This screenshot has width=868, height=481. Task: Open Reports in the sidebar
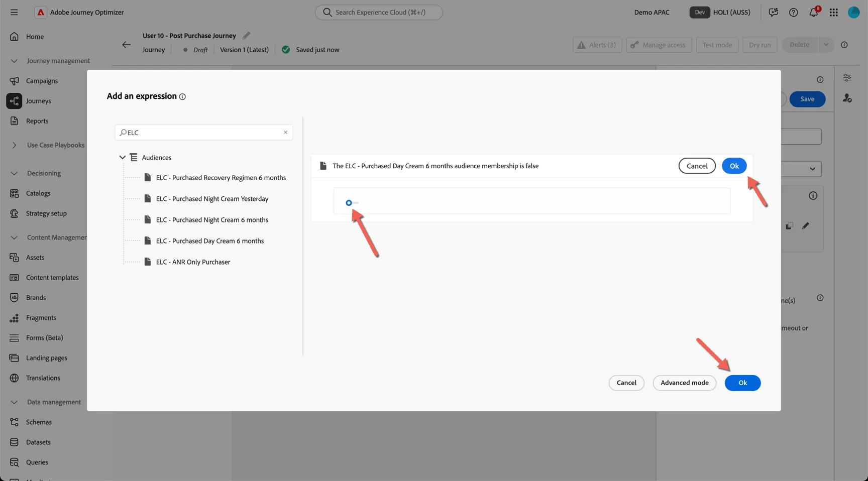37,121
